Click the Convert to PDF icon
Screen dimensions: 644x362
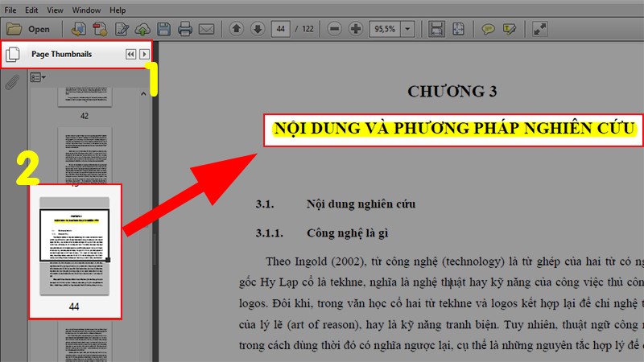[x=100, y=29]
